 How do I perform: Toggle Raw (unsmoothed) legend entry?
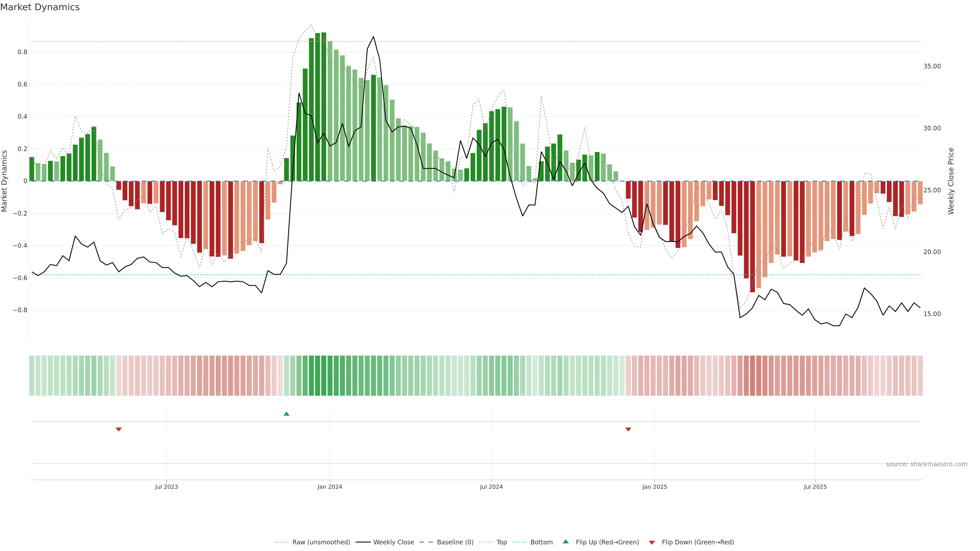click(x=321, y=542)
